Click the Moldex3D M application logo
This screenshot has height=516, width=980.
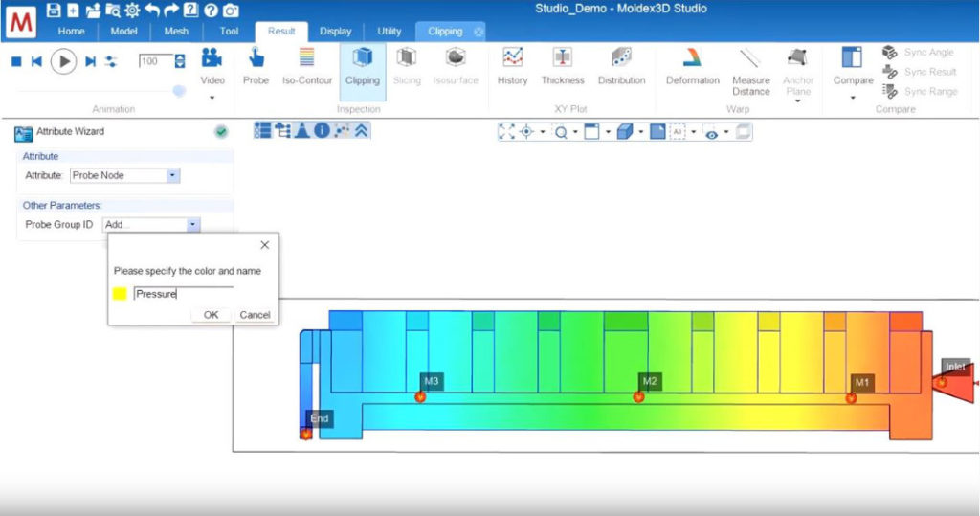point(21,22)
